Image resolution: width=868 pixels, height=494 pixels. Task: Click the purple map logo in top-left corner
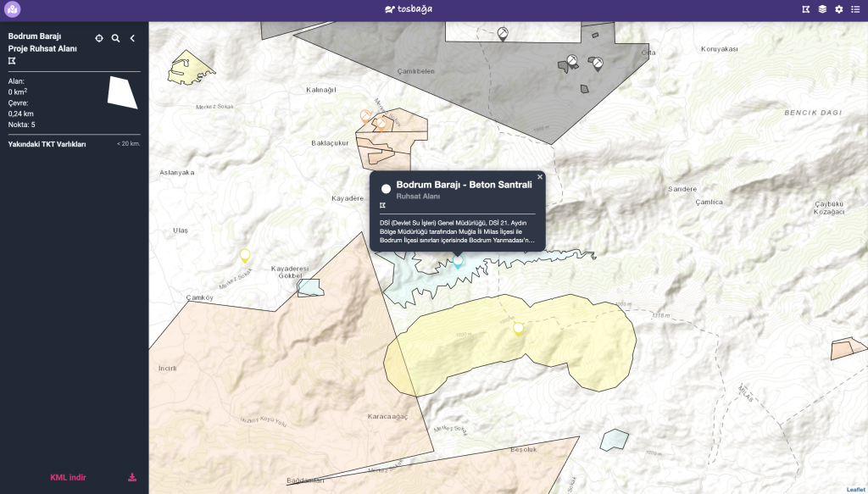point(13,10)
